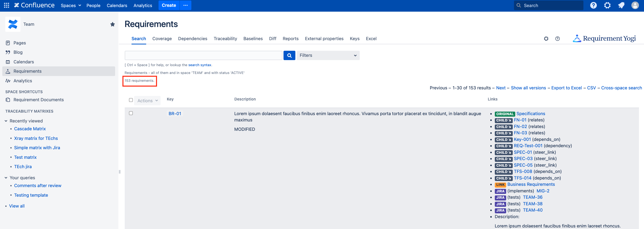The width and height of the screenshot is (644, 229).
Task: Click the blue search magnifier button
Action: click(x=289, y=55)
